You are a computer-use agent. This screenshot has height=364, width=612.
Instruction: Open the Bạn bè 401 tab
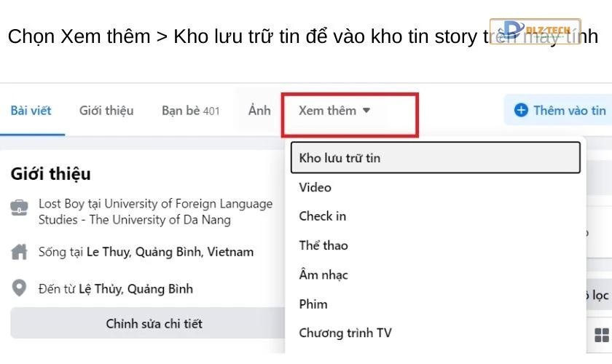pos(190,111)
